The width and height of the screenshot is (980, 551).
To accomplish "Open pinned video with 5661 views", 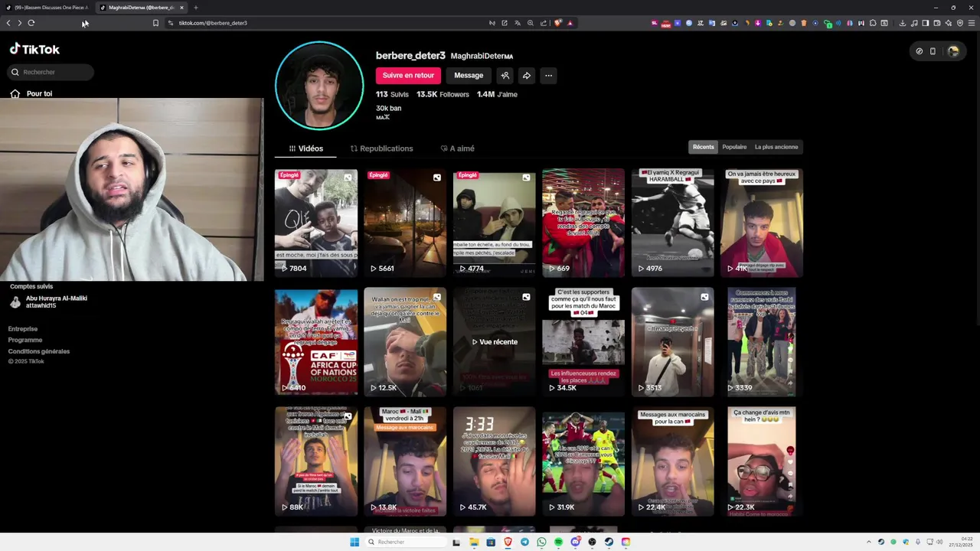I will 405,222.
